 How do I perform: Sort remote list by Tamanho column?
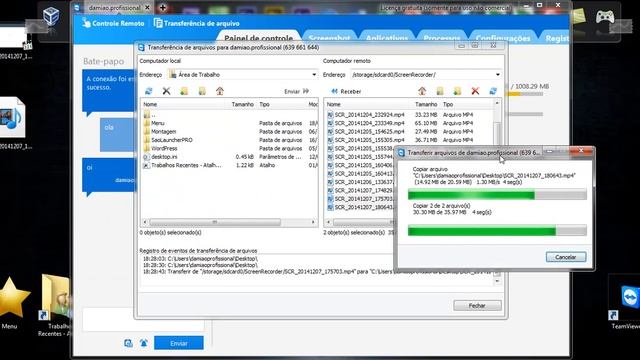pos(426,104)
